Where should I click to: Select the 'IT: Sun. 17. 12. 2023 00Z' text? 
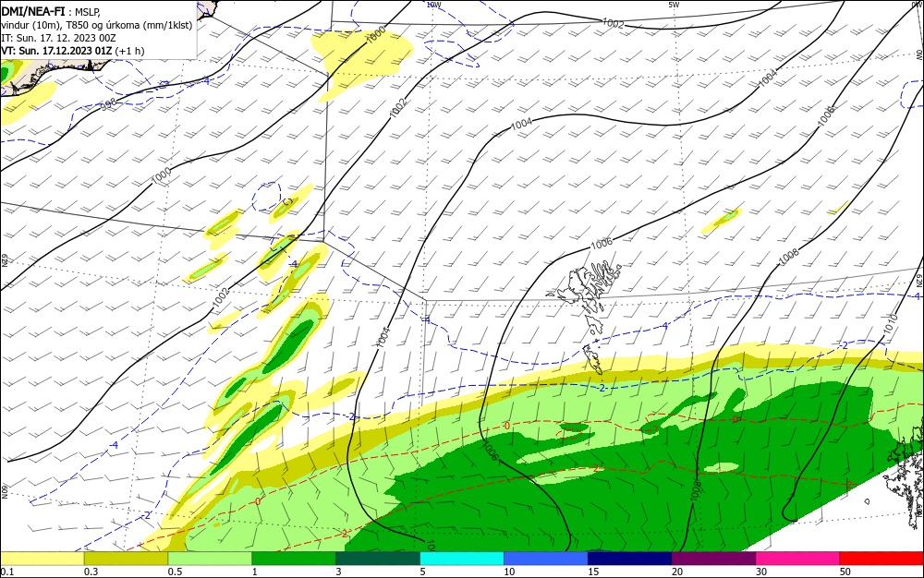tap(58, 38)
